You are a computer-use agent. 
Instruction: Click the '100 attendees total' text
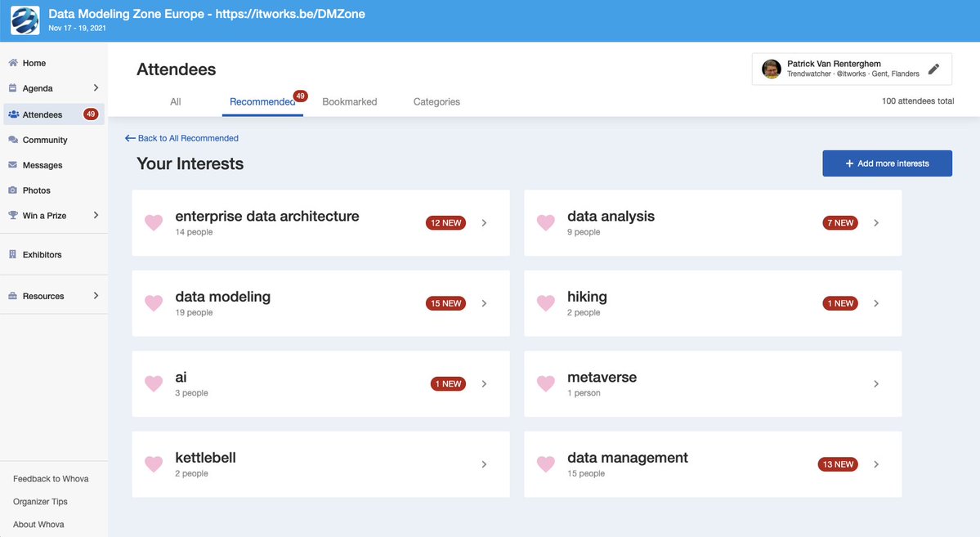click(x=918, y=101)
